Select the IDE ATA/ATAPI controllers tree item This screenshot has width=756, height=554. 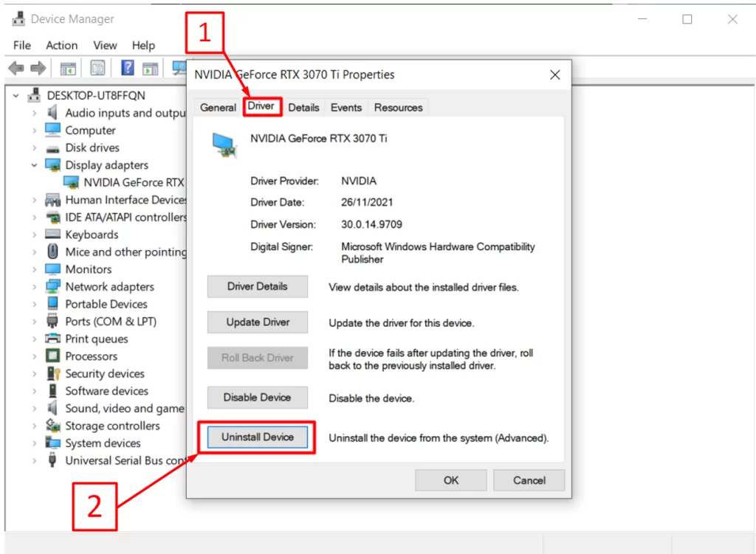126,218
